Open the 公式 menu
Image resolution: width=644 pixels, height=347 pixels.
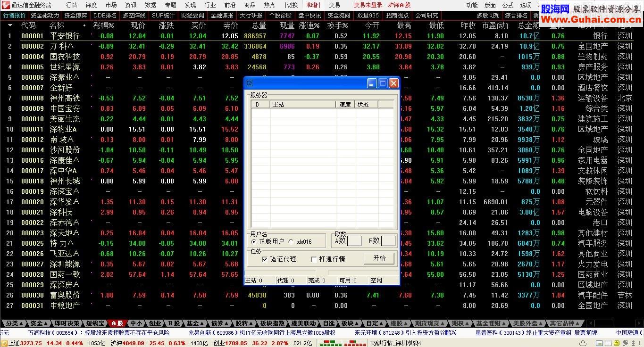(x=508, y=5)
